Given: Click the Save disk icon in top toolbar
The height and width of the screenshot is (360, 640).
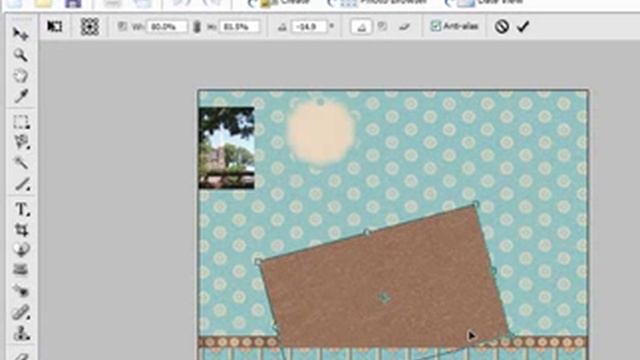Looking at the screenshot, I should 73,3.
